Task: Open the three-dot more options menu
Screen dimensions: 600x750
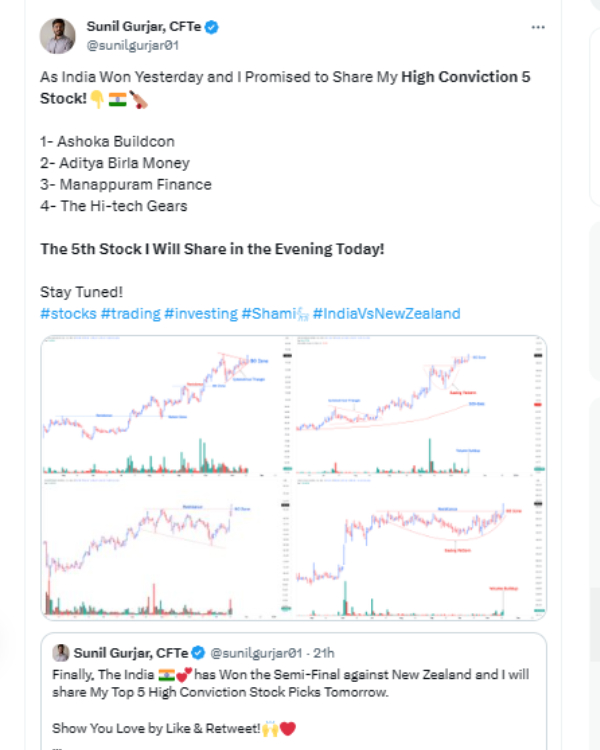Action: (538, 26)
